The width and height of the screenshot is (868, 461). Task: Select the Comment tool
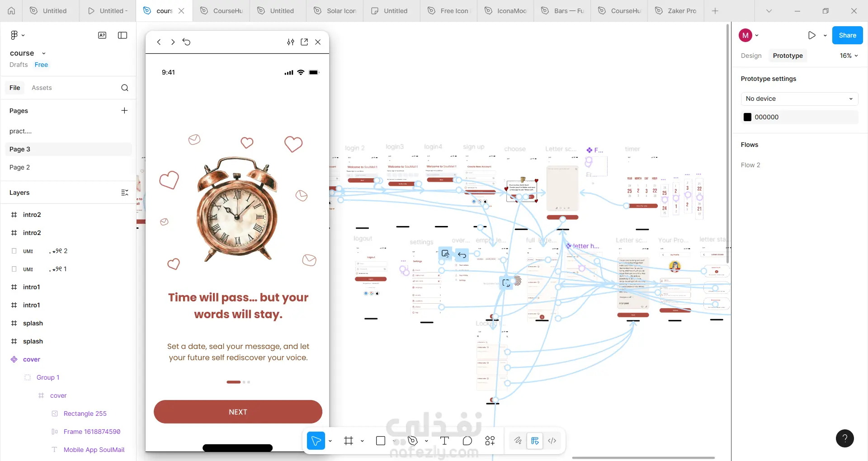(x=467, y=441)
